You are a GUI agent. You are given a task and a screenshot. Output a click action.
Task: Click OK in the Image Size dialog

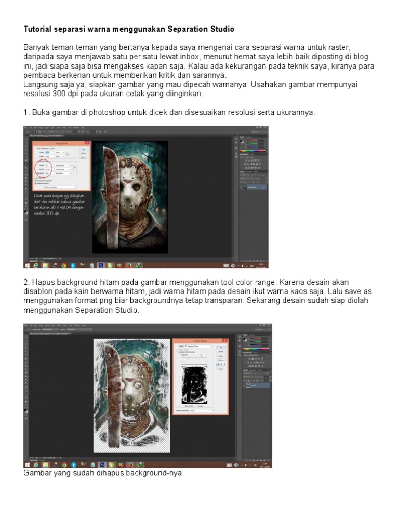pyautogui.click(x=84, y=149)
